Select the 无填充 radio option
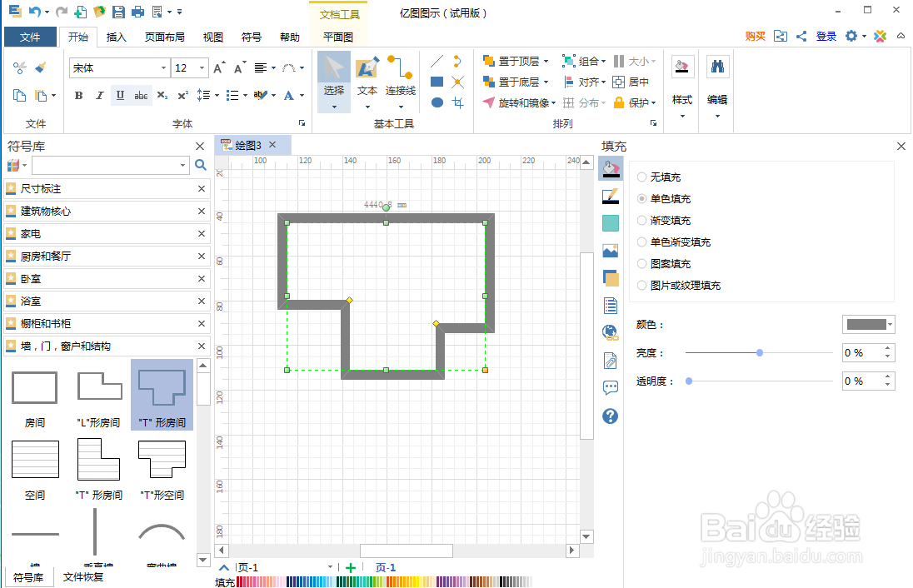913x588 pixels. point(641,177)
